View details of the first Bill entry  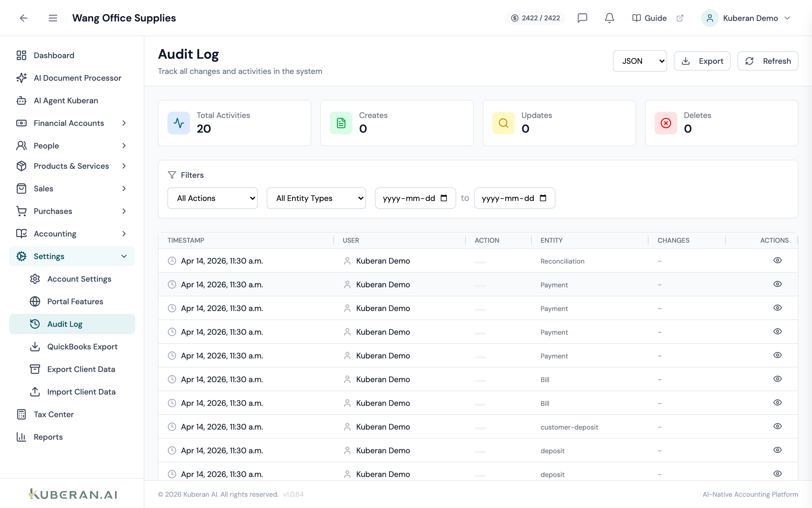tap(777, 379)
